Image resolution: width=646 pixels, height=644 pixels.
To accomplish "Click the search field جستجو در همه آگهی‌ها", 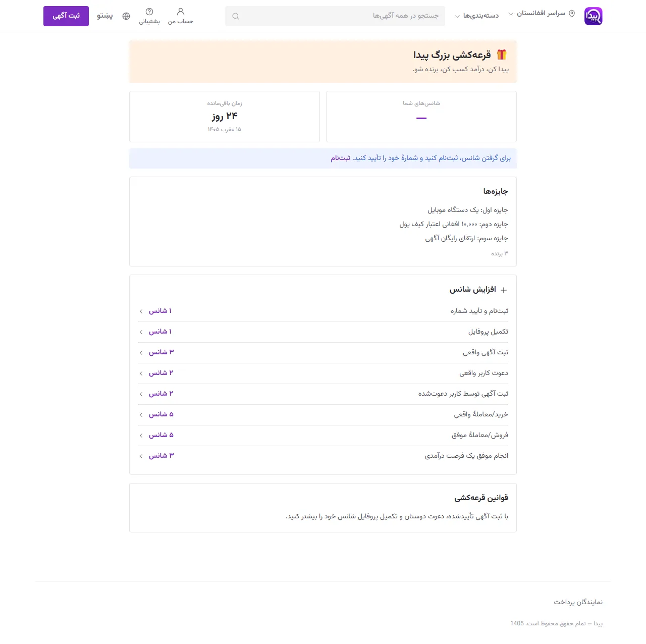I will coord(335,16).
